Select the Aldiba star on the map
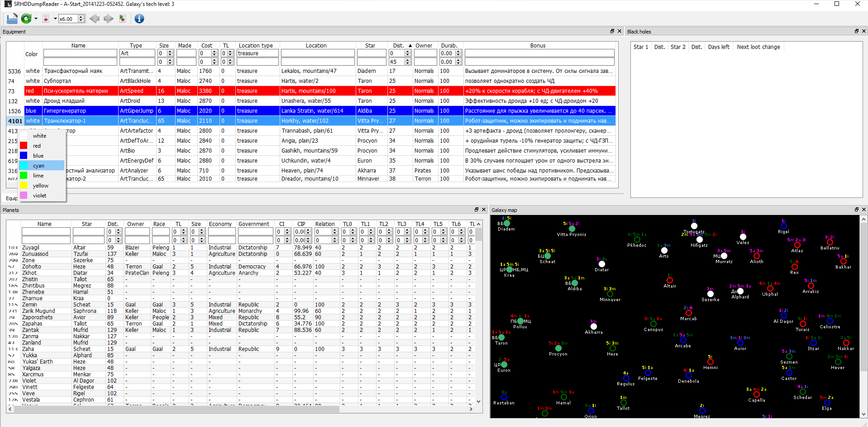 pos(575,283)
